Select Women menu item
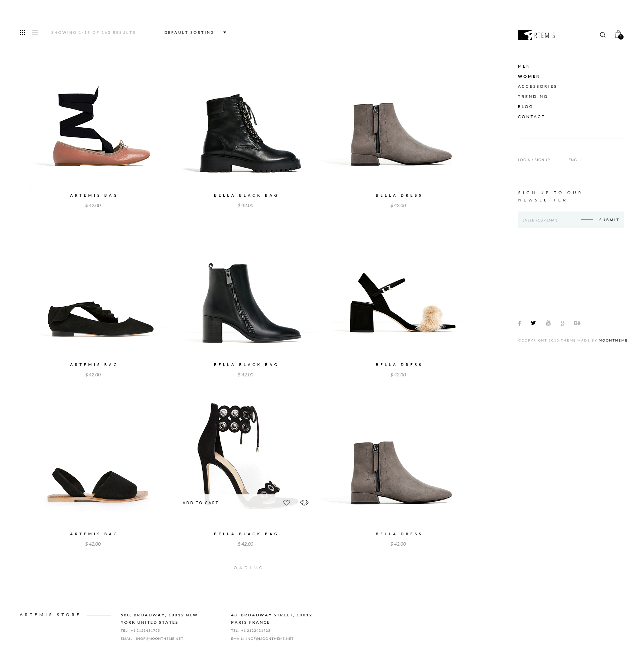This screenshot has height=670, width=644. [x=529, y=76]
